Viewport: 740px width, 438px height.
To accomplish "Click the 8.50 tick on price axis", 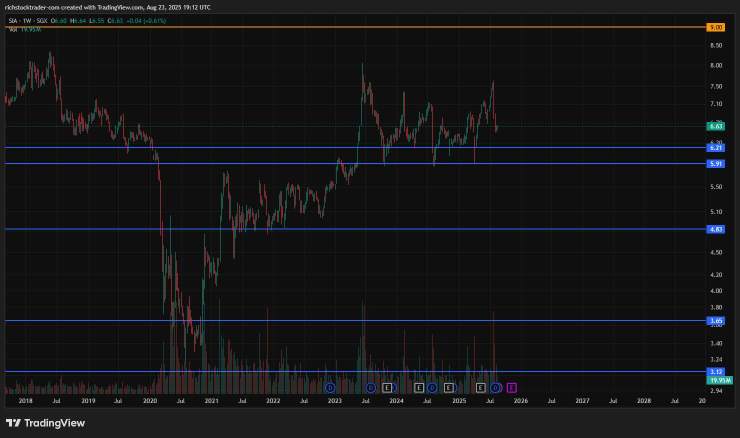I will pyautogui.click(x=716, y=45).
